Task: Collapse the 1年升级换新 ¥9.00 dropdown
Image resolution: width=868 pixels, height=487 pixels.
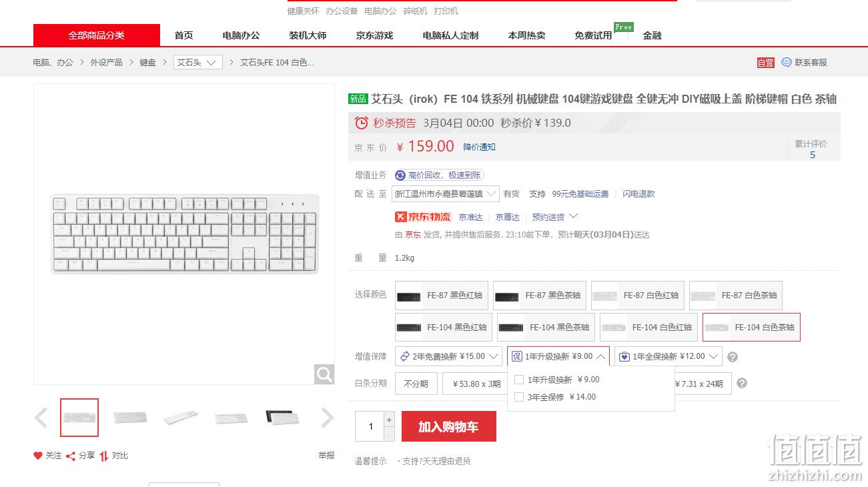Action: click(558, 356)
